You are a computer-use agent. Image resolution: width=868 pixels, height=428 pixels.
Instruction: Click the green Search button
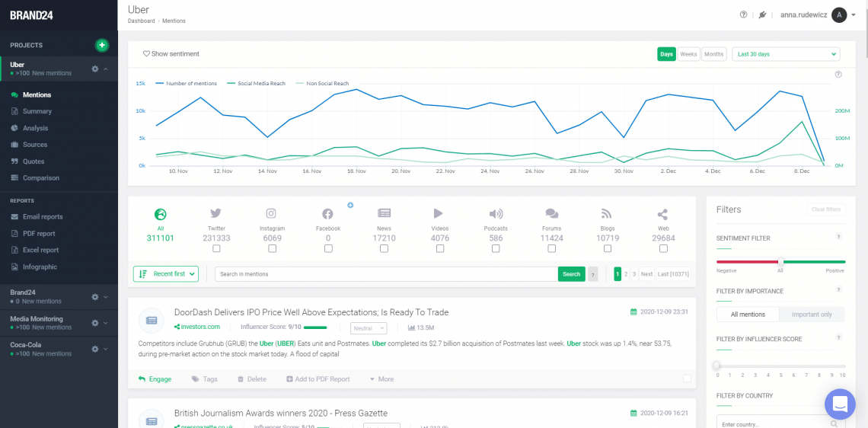(x=571, y=274)
